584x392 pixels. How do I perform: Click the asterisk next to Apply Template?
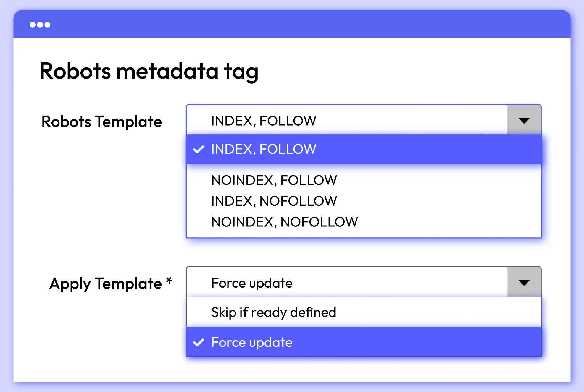point(169,280)
